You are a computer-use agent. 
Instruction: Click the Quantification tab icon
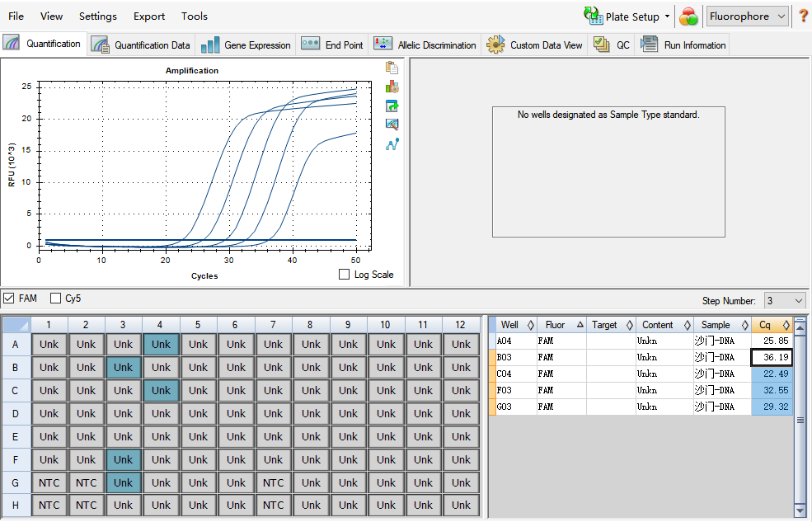tap(12, 43)
